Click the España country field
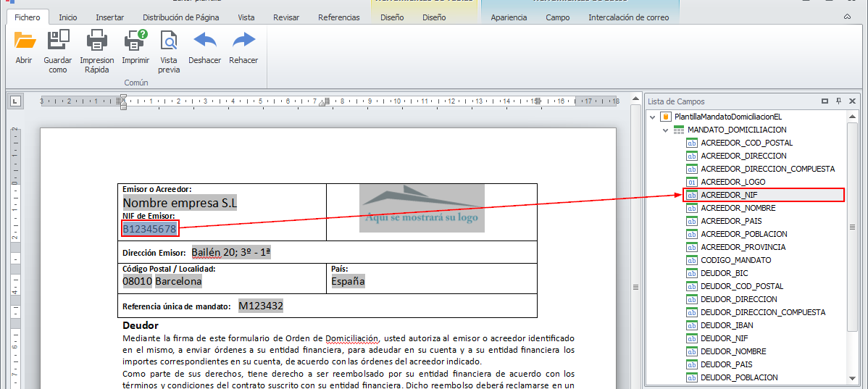The width and height of the screenshot is (868, 389). pos(348,281)
